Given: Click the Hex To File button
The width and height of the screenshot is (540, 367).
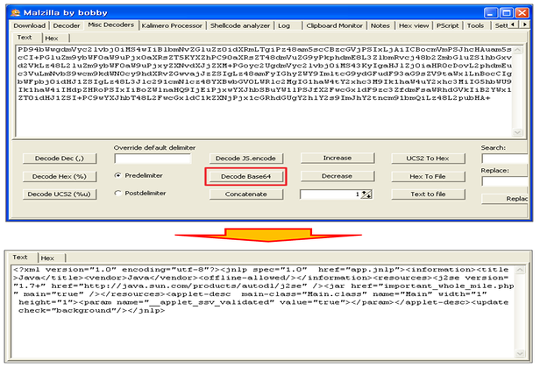Looking at the screenshot, I should [x=428, y=176].
